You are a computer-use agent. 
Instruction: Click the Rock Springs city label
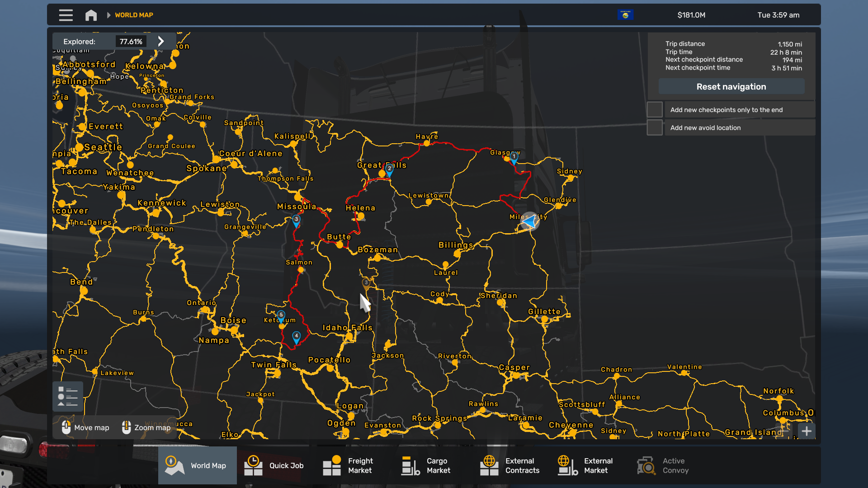(439, 418)
